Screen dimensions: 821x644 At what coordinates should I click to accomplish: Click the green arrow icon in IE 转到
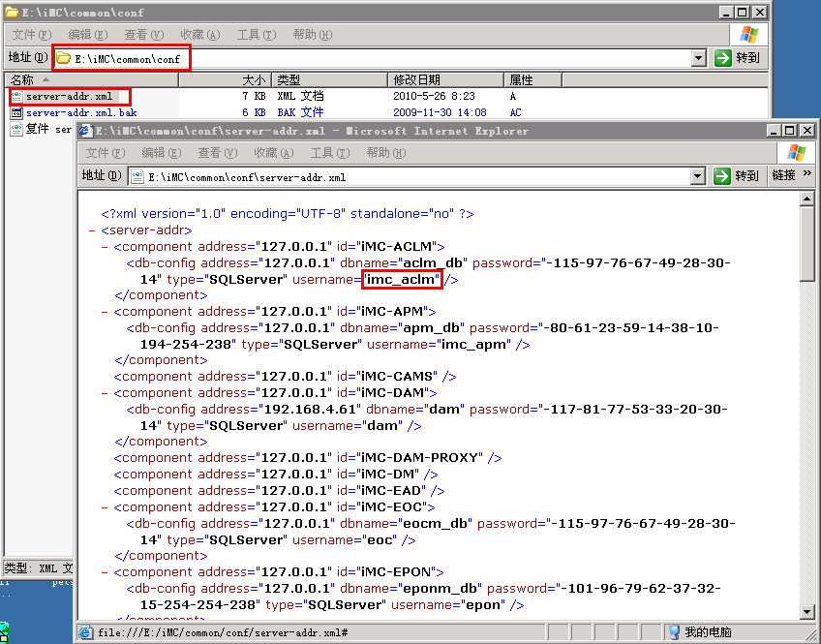tap(722, 176)
